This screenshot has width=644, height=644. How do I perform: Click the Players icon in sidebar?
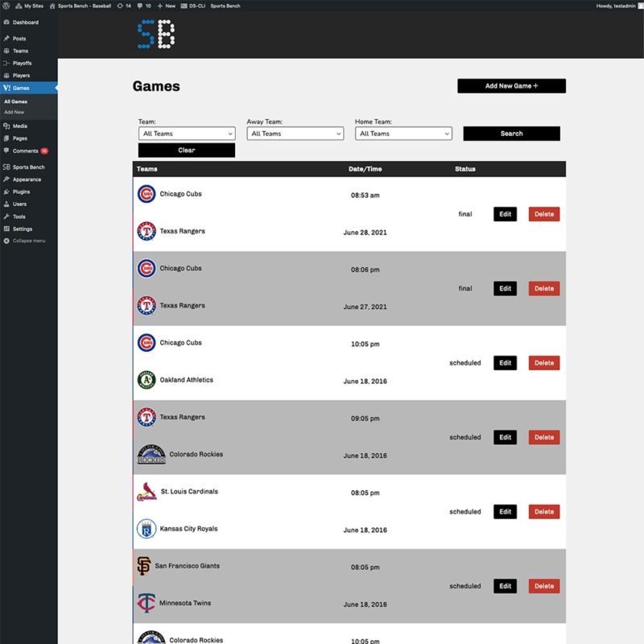pos(6,75)
